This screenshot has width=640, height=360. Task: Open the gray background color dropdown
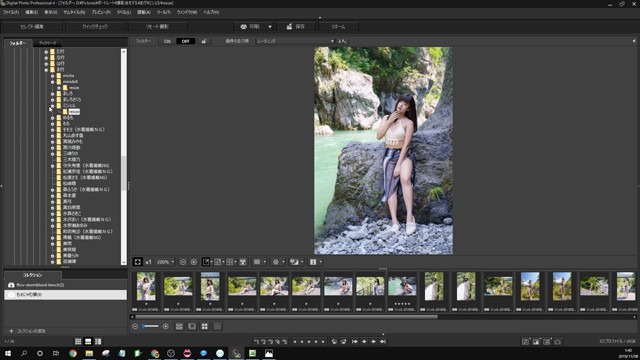tap(259, 262)
